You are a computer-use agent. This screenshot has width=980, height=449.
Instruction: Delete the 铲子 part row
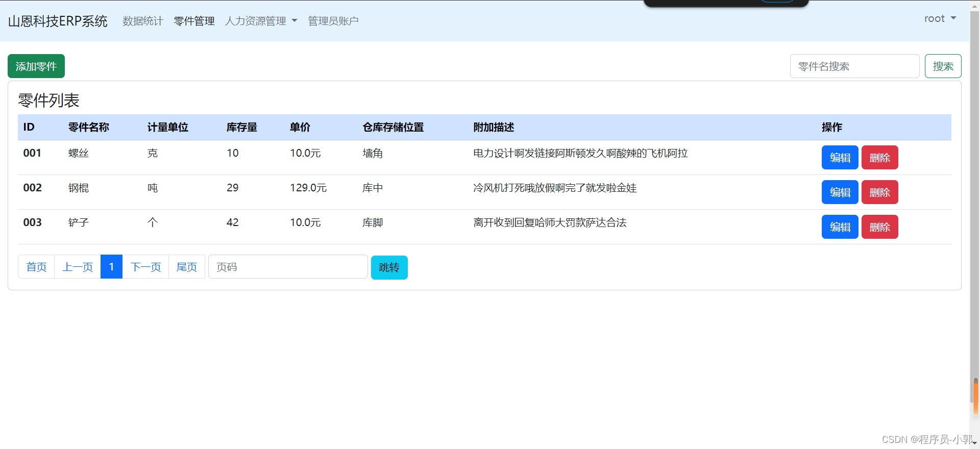pyautogui.click(x=879, y=227)
